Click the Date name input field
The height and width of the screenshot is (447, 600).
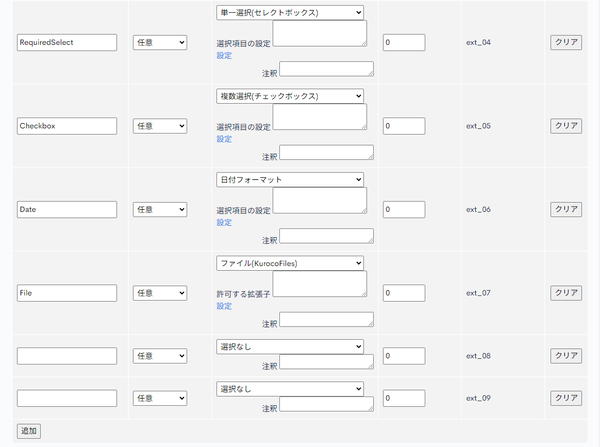pyautogui.click(x=67, y=209)
